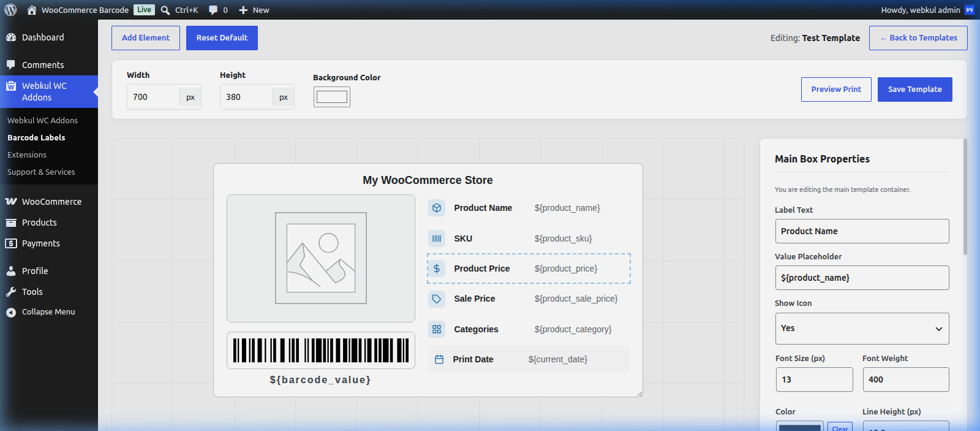This screenshot has width=980, height=431.
Task: Select the Sale Price tag icon
Action: pos(437,299)
